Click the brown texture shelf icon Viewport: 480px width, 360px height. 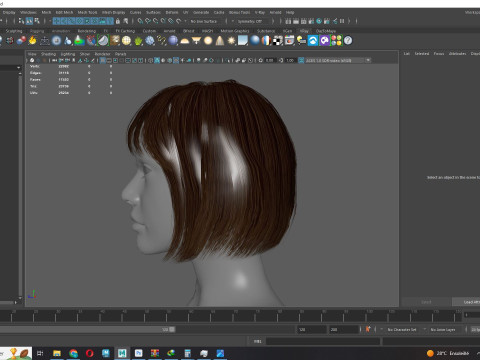coord(115,41)
